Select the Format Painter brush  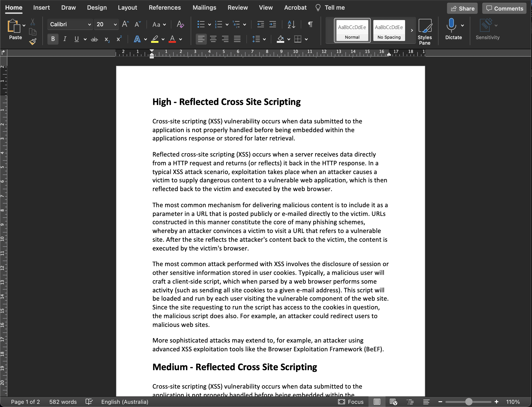33,42
